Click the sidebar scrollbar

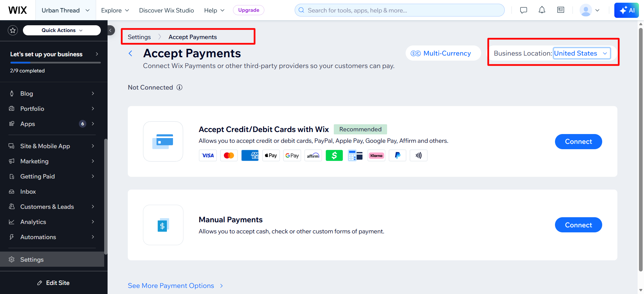click(106, 197)
